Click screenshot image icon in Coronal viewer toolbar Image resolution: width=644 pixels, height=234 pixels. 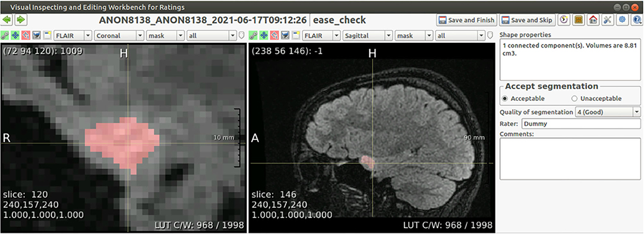pyautogui.click(x=37, y=35)
